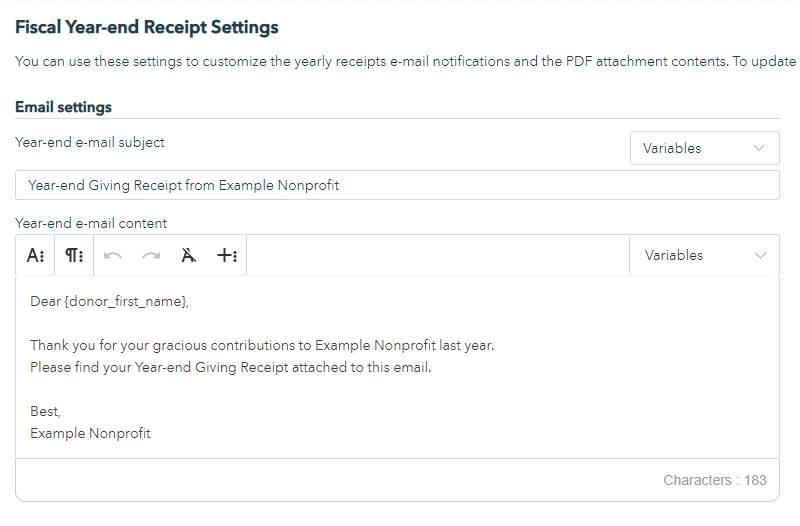This screenshot has height=526, width=800.
Task: Open the Variables dropdown in the editor toolbar
Action: tap(704, 255)
